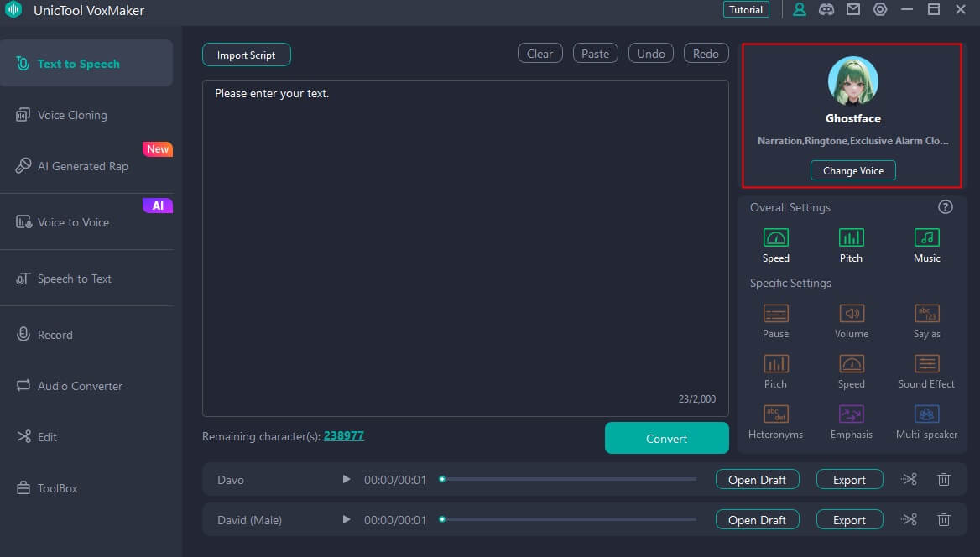This screenshot has width=980, height=557.
Task: Seek on the David (Male) progress slider
Action: pyautogui.click(x=569, y=520)
